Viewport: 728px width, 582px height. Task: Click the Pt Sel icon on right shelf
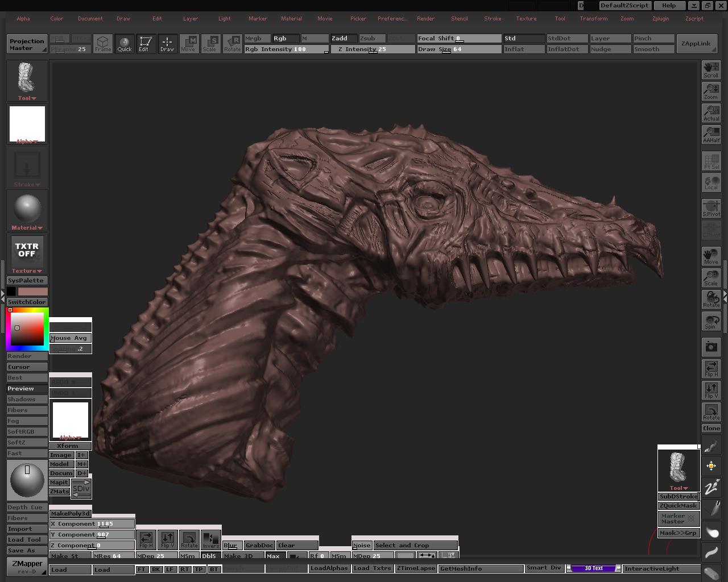711,161
